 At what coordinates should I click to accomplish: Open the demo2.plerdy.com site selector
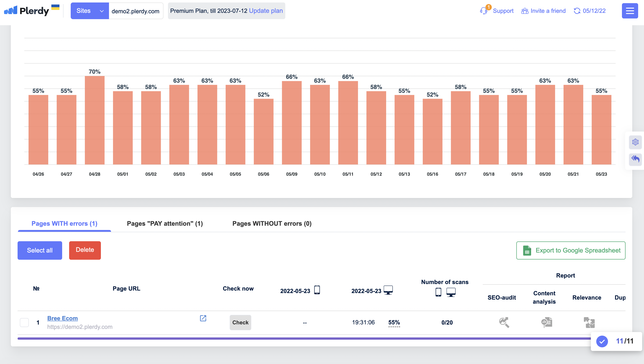click(136, 11)
